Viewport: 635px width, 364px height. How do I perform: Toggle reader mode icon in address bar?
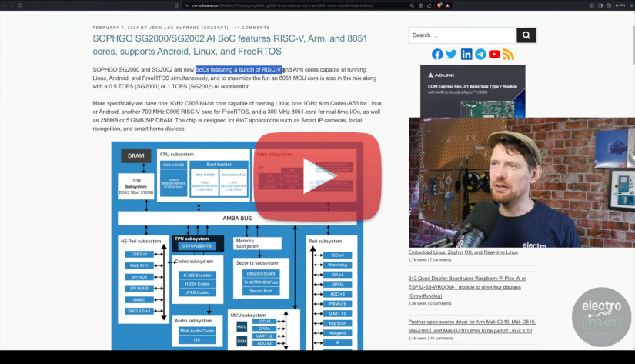pyautogui.click(x=420, y=5)
